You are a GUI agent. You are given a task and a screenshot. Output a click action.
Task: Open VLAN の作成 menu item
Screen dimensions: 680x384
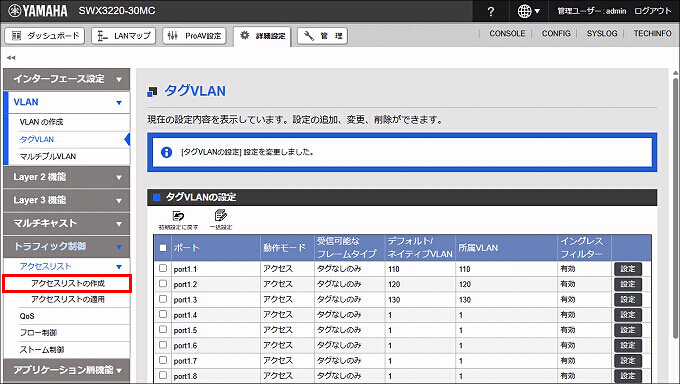point(41,122)
